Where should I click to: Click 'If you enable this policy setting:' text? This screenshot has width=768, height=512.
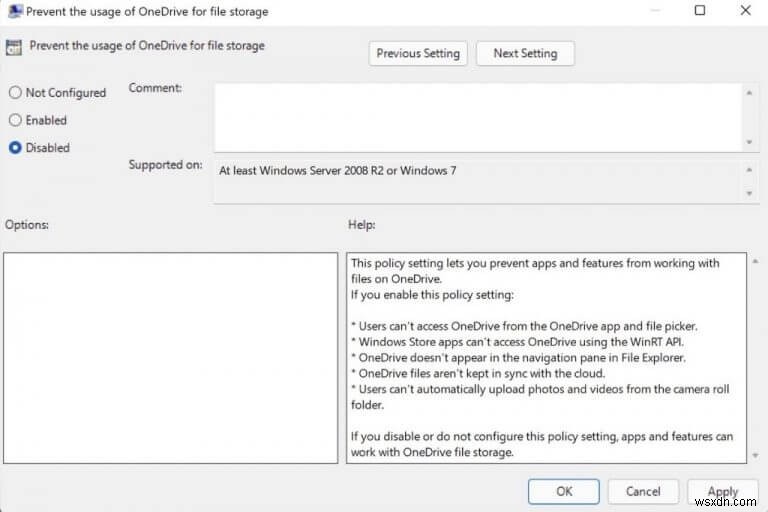point(432,295)
